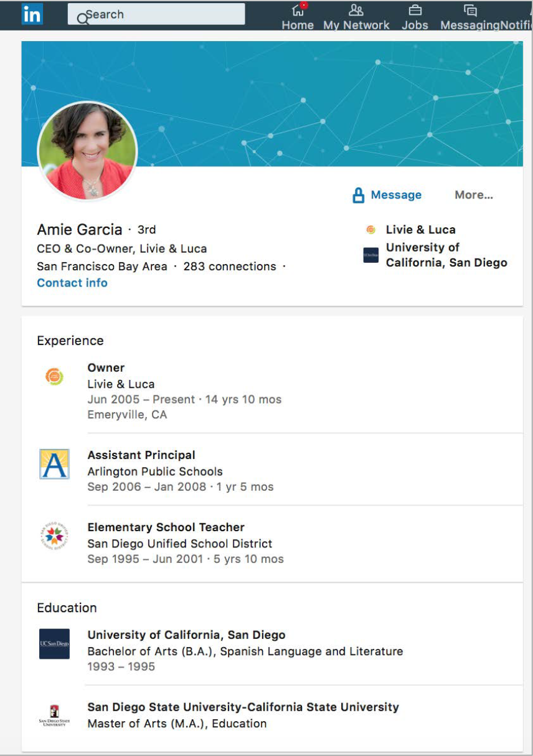The height and width of the screenshot is (756, 533).
Task: Open the My Network icon
Action: 356,11
